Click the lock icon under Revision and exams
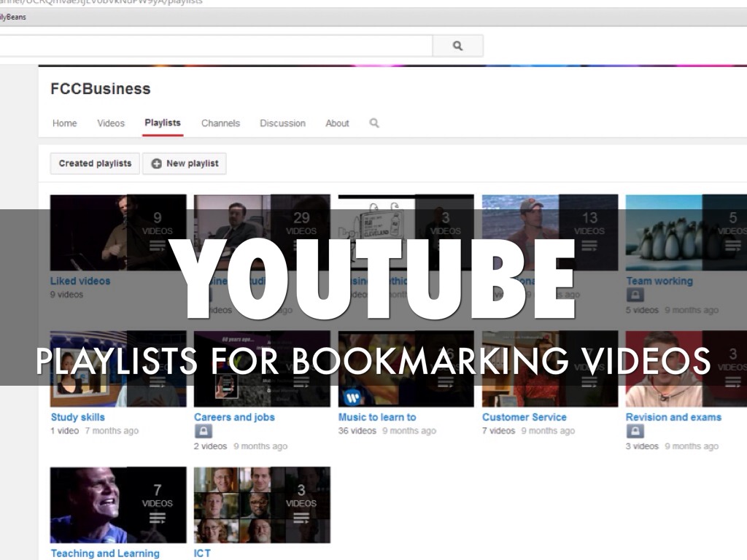 click(635, 432)
